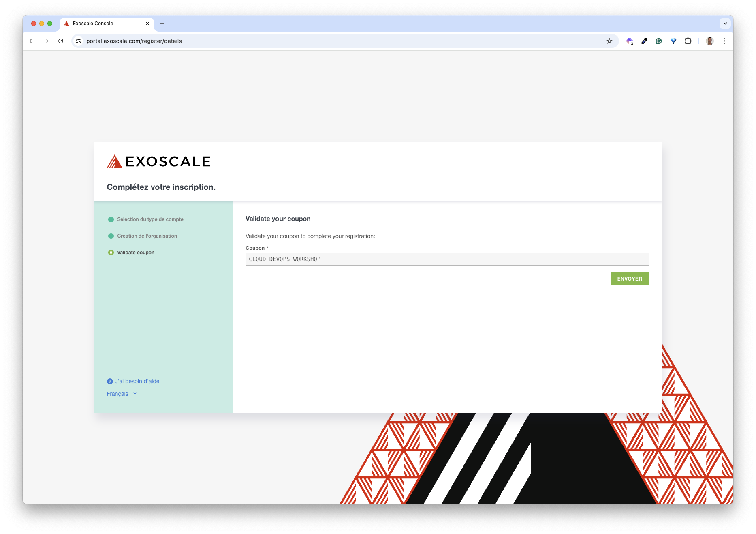Go back to previous page
This screenshot has height=534, width=756.
tap(32, 41)
